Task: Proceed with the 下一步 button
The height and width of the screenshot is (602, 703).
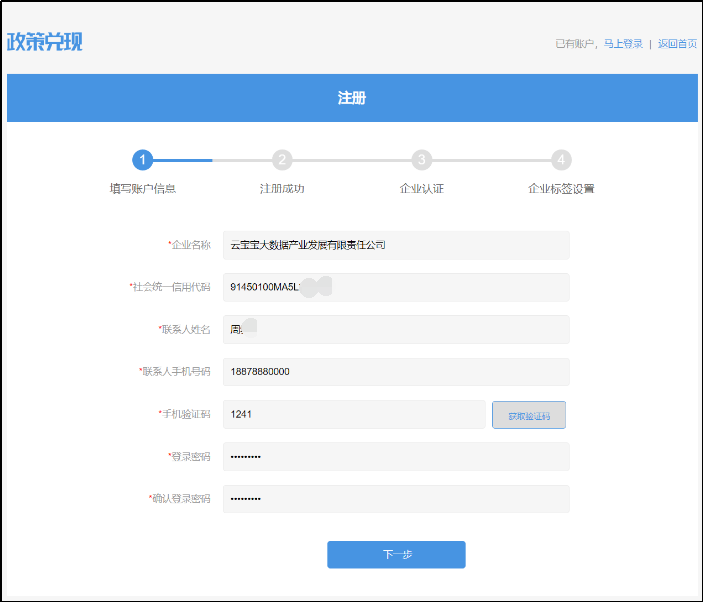Action: coord(396,554)
